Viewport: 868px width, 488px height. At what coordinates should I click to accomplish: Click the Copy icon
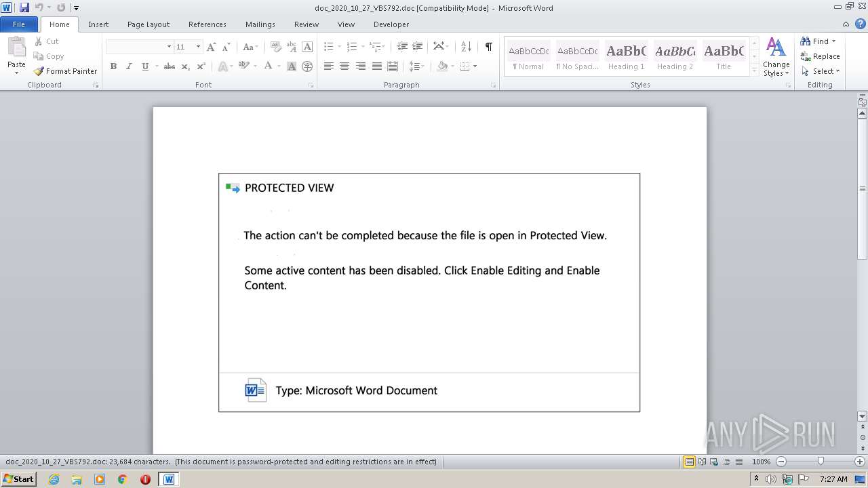(x=38, y=56)
